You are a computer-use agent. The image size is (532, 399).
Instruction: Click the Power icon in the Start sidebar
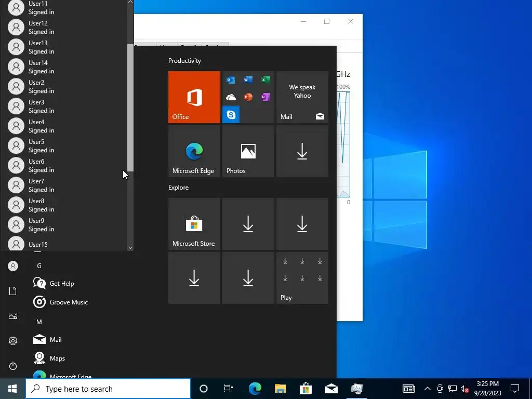pyautogui.click(x=13, y=366)
